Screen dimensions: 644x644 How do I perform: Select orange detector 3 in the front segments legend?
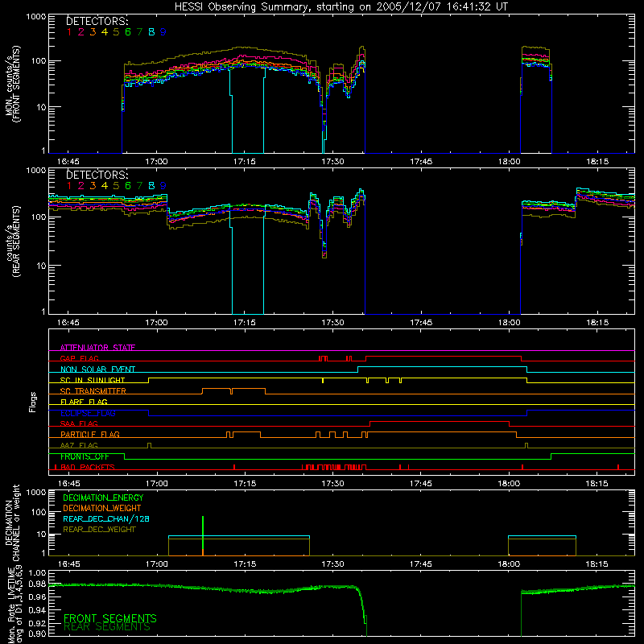pos(93,32)
